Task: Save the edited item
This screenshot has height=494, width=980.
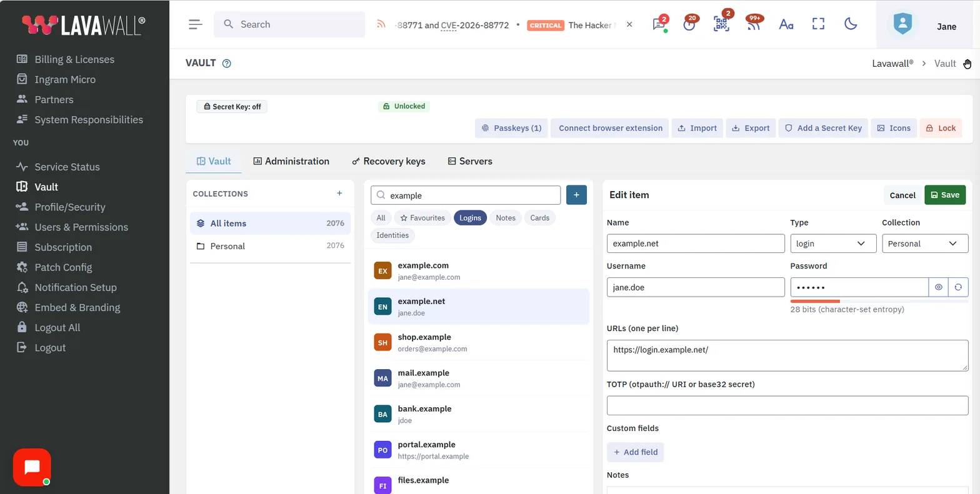Action: [945, 195]
